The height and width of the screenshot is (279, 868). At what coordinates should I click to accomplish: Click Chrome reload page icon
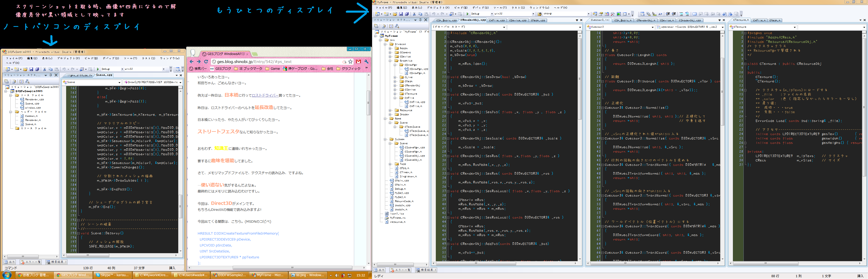click(x=206, y=62)
